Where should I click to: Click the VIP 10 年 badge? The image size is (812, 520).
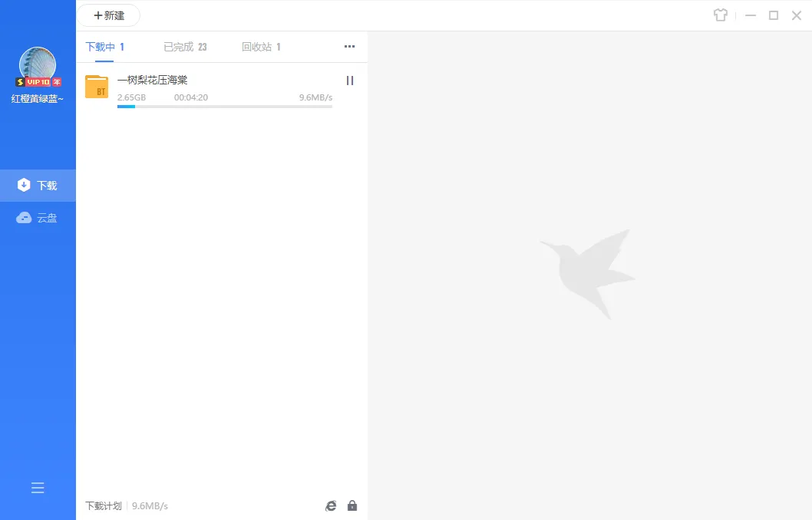click(38, 82)
